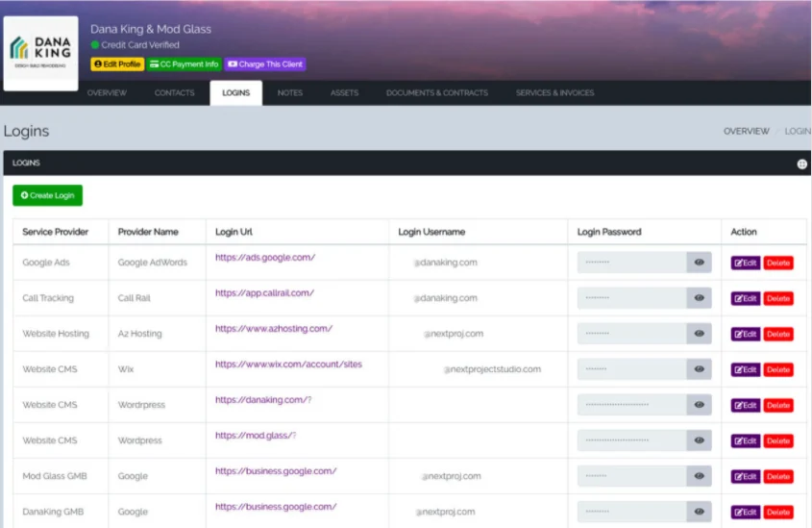Delete the Website Hosting login
This screenshot has height=528, width=812.
777,335
